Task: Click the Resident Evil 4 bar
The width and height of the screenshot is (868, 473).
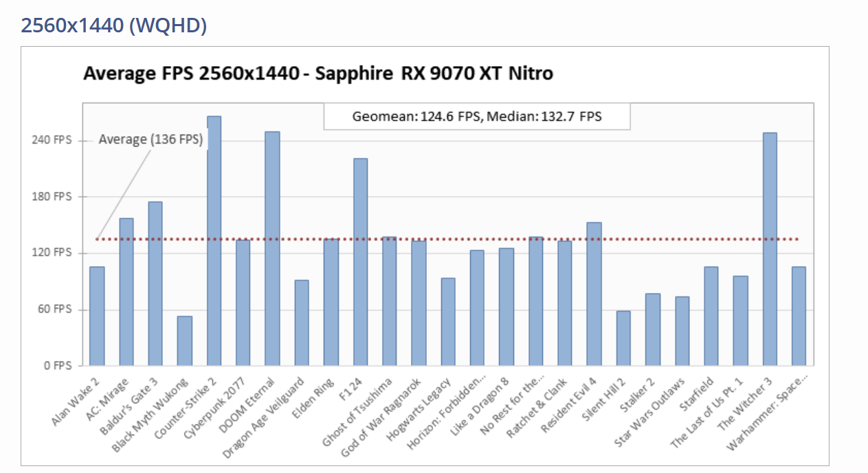Action: pos(594,294)
